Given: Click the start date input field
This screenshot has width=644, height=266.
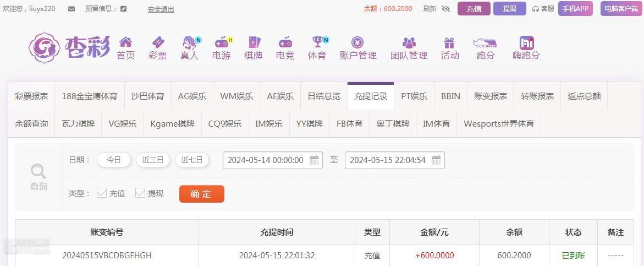Looking at the screenshot, I should pos(273,160).
